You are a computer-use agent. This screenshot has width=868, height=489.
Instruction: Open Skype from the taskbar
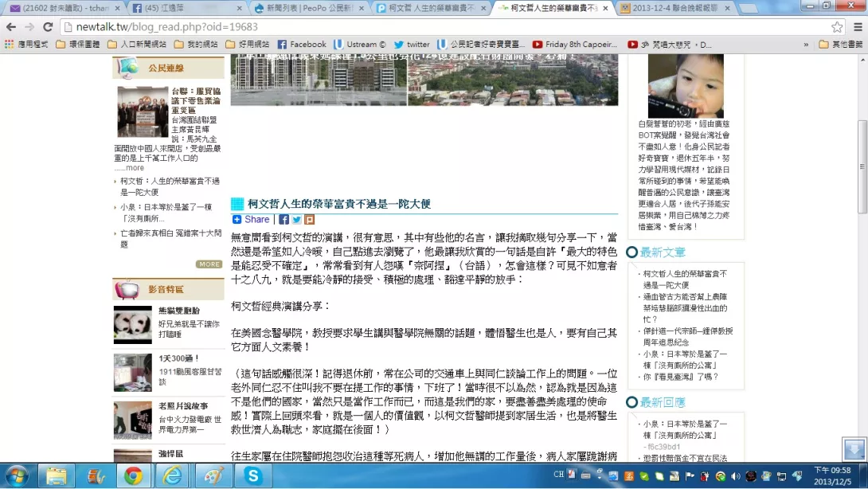tap(253, 475)
